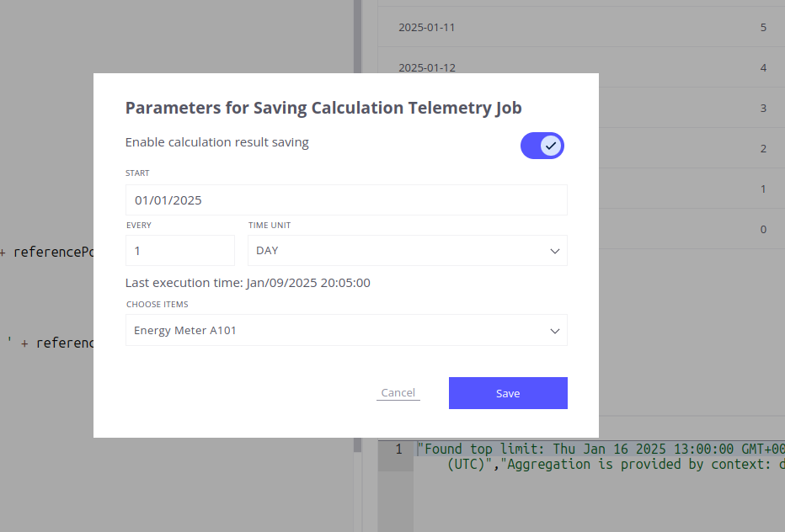Viewport: 785px width, 532px height.
Task: Select the 2025-01-11 table row
Action: coord(581,28)
